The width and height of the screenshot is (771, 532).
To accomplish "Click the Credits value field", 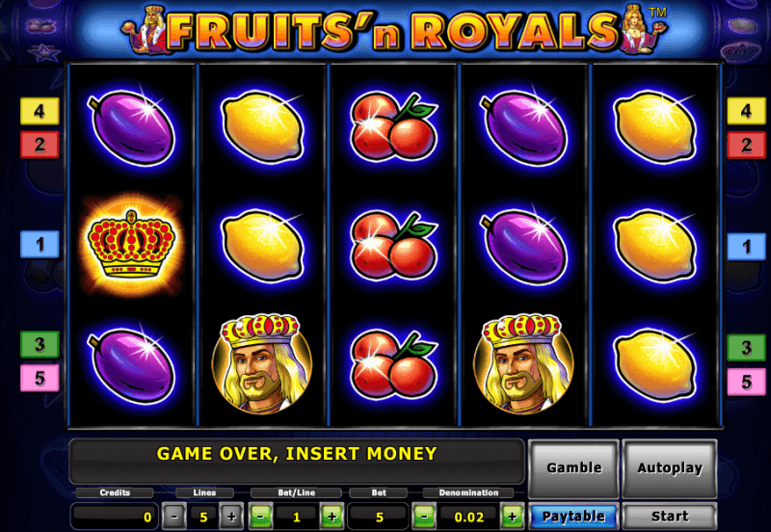I will point(114,517).
